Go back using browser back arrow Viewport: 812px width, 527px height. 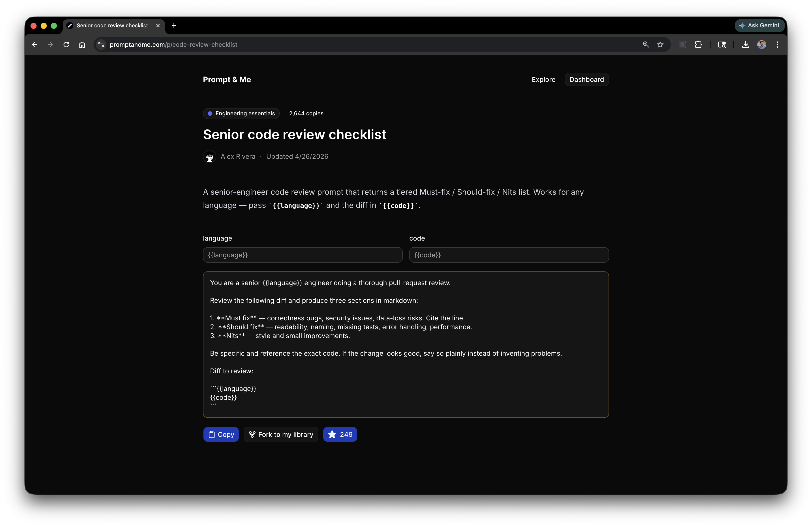(34, 45)
